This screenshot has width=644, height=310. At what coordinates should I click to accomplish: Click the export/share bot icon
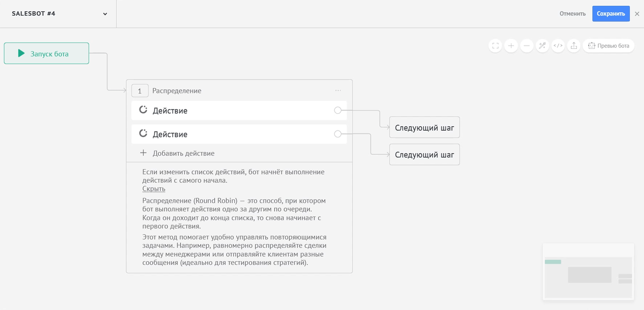(574, 46)
